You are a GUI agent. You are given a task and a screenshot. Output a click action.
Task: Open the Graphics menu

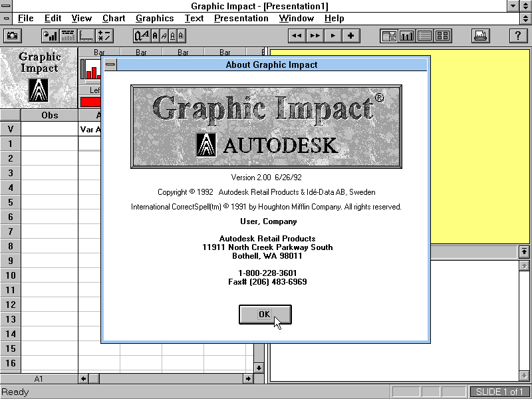155,19
